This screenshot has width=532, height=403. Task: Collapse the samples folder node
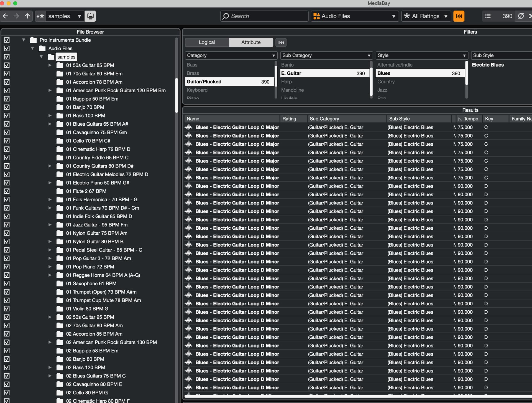[41, 57]
